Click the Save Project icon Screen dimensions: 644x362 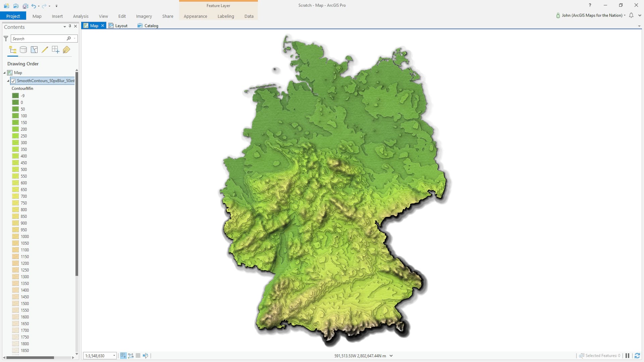coord(25,6)
